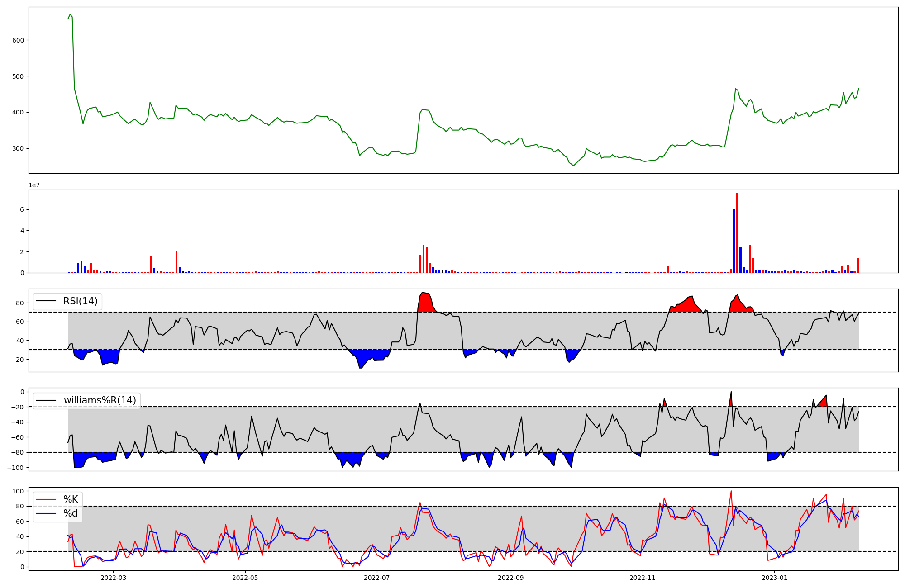
Task: Click the 2022-03 x-axis date label
Action: click(x=113, y=578)
